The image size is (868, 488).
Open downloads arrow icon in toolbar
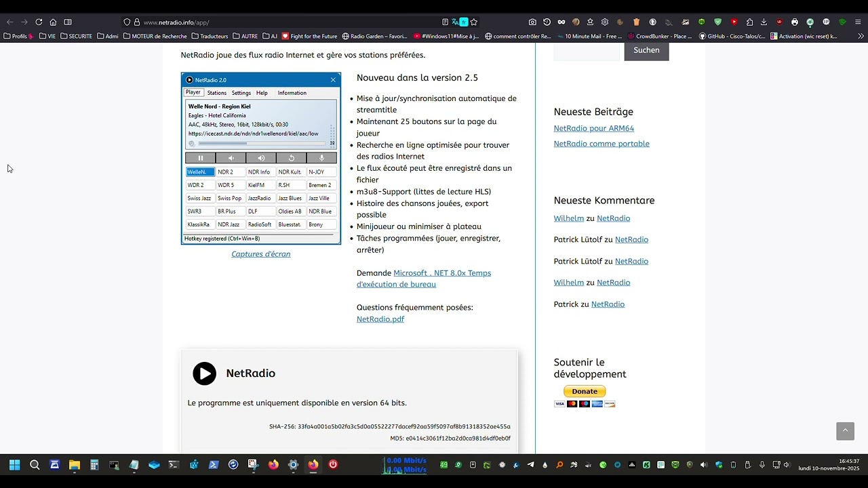point(764,22)
